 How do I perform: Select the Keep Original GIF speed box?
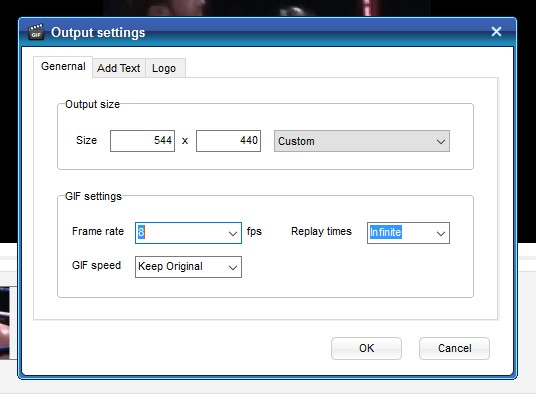point(188,267)
